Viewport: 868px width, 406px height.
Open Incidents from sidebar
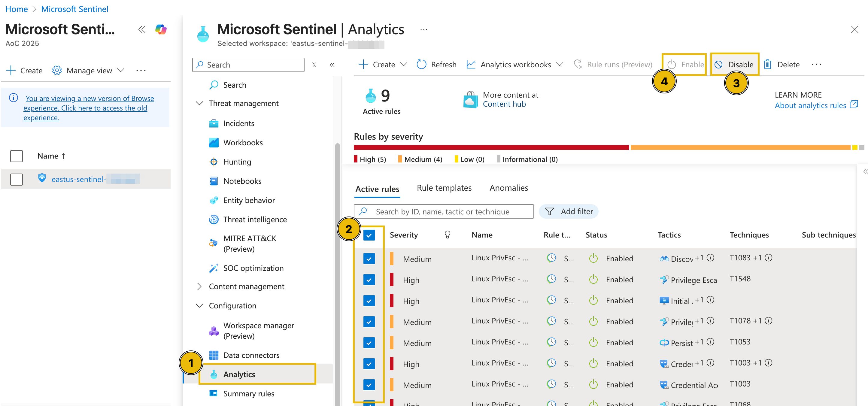click(238, 123)
